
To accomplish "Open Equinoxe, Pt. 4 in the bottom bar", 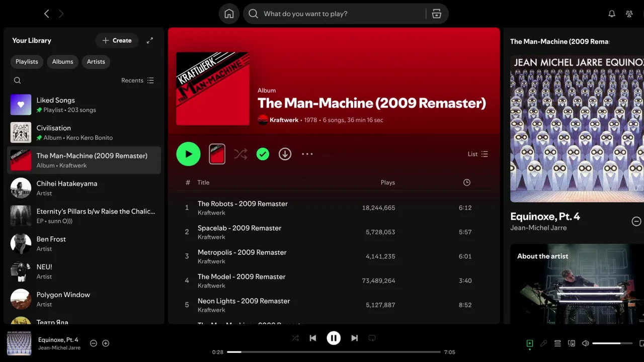I will pos(58,340).
